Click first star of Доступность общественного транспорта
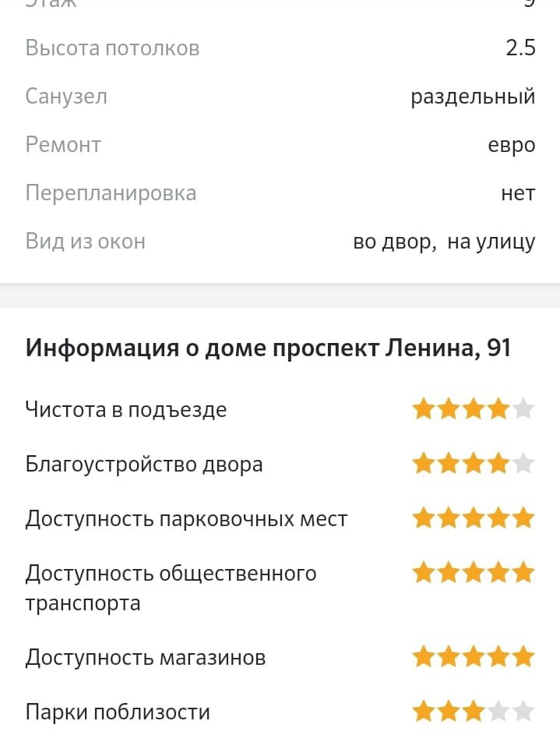Viewport: 560px width, 735px height. pyautogui.click(x=423, y=573)
